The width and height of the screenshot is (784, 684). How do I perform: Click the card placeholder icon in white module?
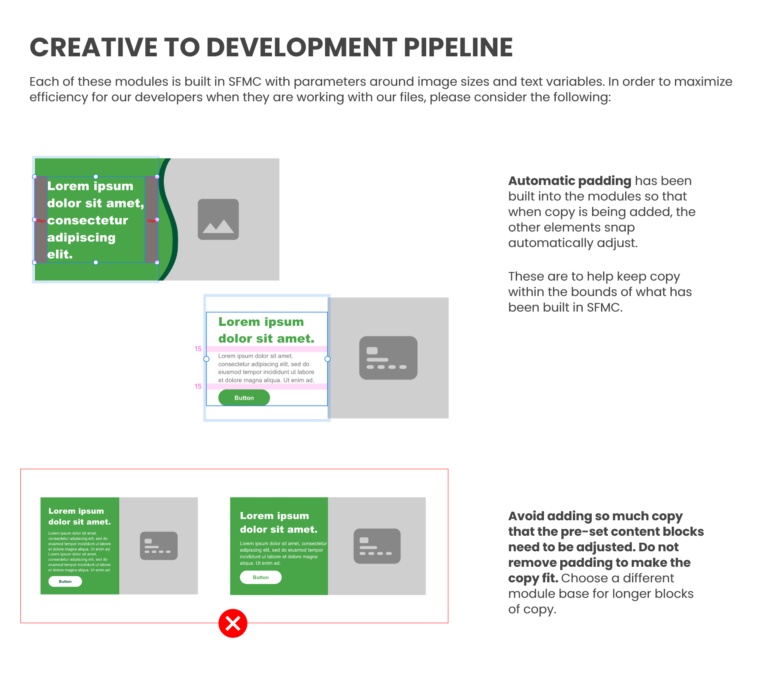[388, 358]
